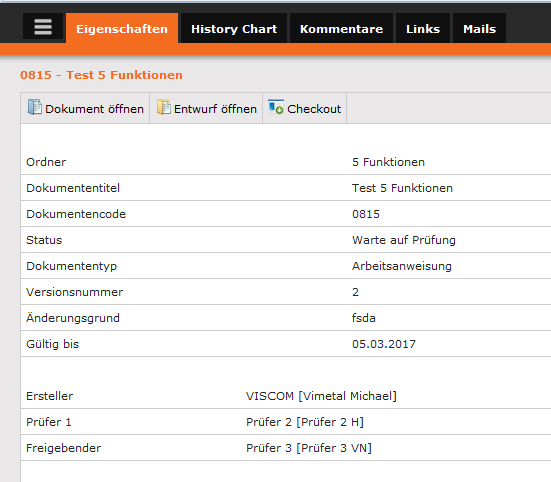Click the 'fsda' change reason value
The width and height of the screenshot is (551, 482).
click(364, 318)
